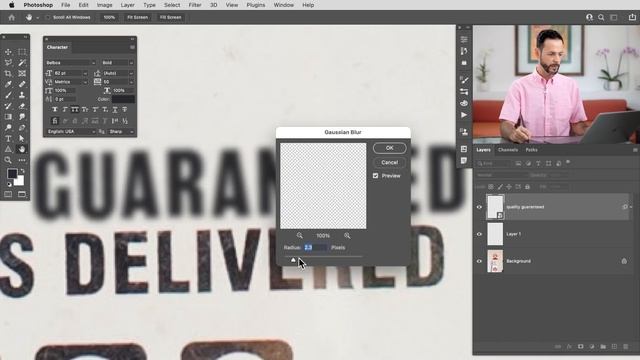Zoom out the Gaussian Blur preview
The height and width of the screenshot is (360, 640).
pyautogui.click(x=300, y=236)
